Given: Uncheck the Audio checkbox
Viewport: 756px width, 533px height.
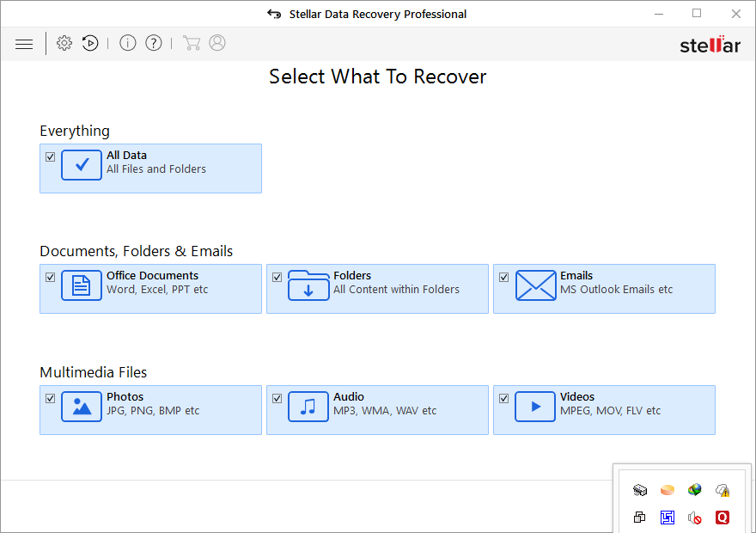Looking at the screenshot, I should coord(277,398).
